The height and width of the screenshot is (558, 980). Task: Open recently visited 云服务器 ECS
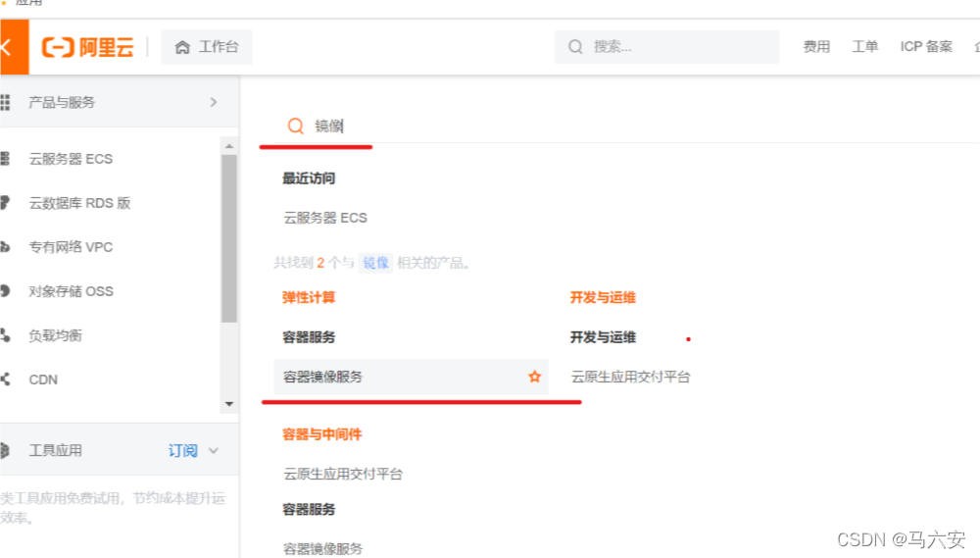pyautogui.click(x=325, y=218)
